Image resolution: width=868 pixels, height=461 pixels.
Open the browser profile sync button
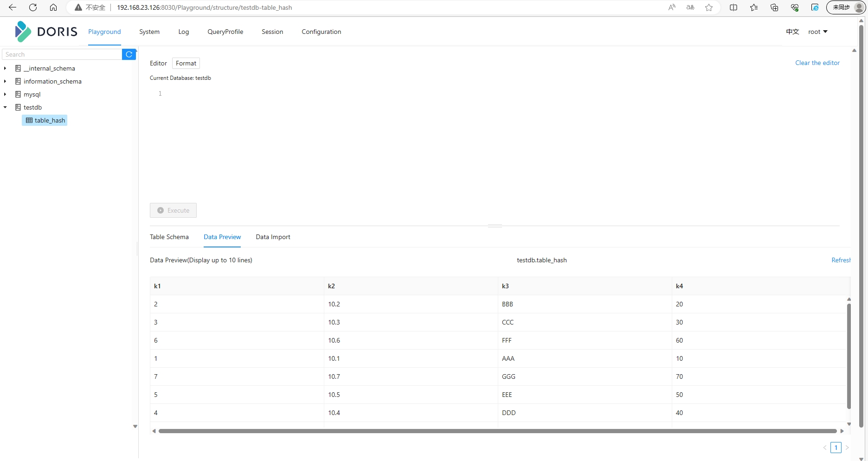tap(846, 7)
